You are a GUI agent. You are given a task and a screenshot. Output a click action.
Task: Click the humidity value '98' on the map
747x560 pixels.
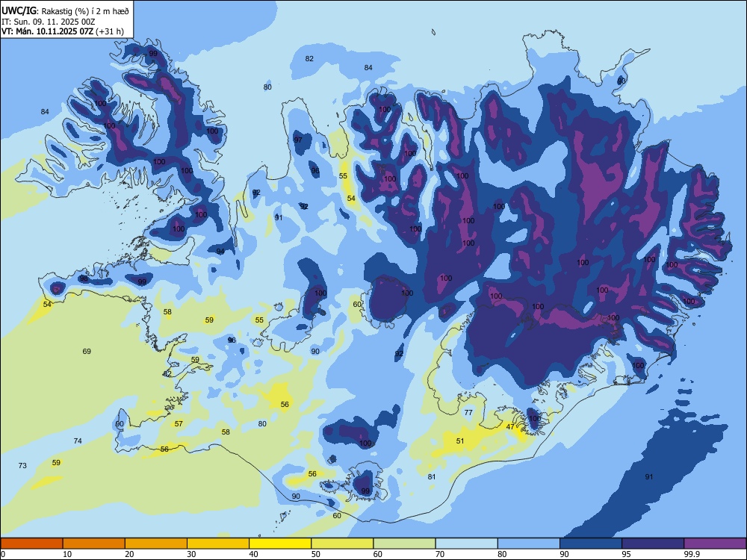(84, 279)
